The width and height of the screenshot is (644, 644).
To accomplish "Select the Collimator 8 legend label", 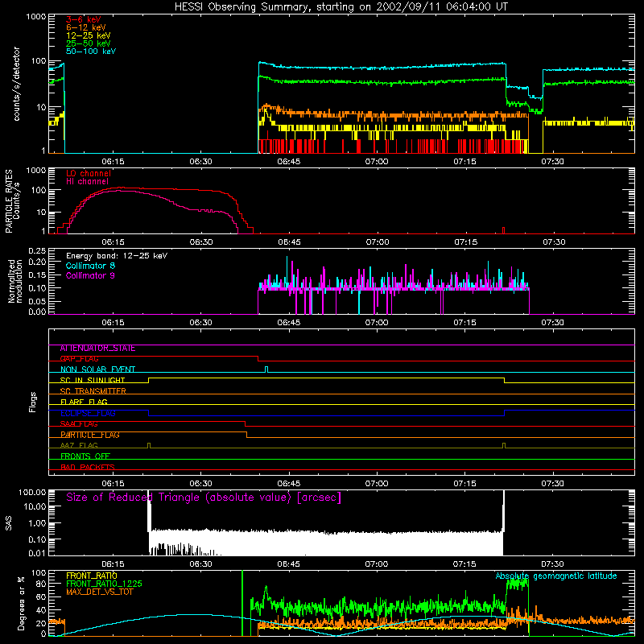I will click(x=90, y=266).
